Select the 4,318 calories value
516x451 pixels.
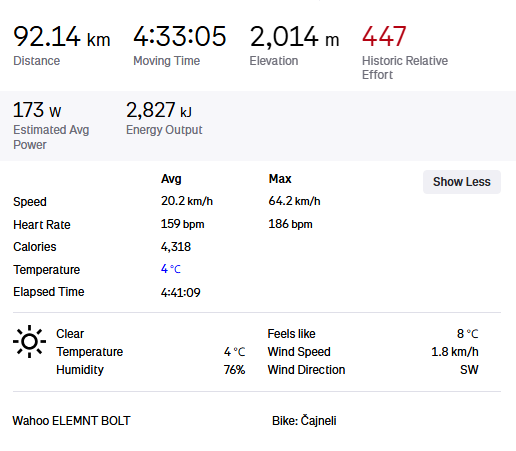click(176, 247)
